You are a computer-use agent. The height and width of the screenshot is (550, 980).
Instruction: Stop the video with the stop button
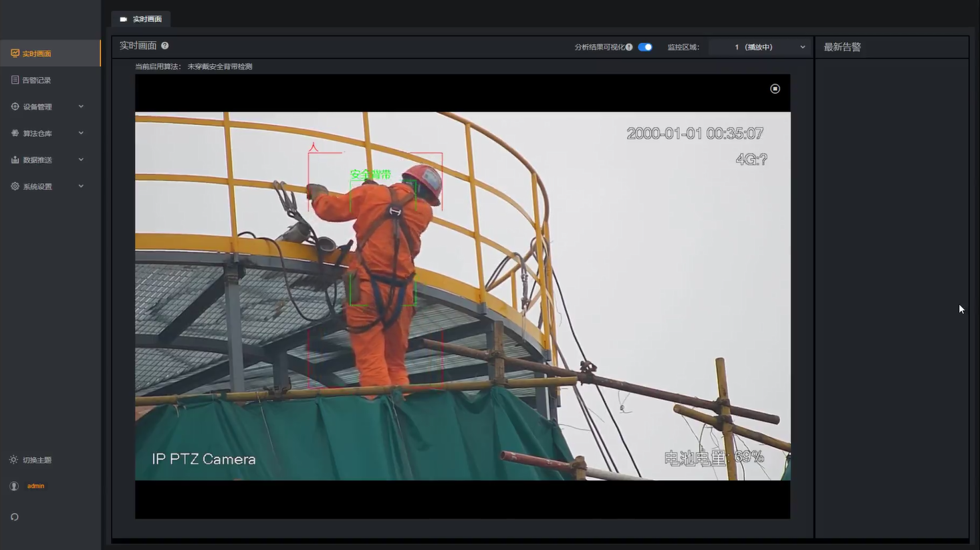(x=775, y=89)
